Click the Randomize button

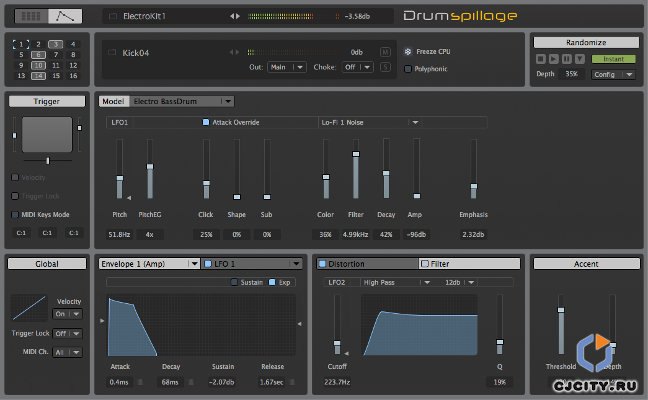pos(584,43)
